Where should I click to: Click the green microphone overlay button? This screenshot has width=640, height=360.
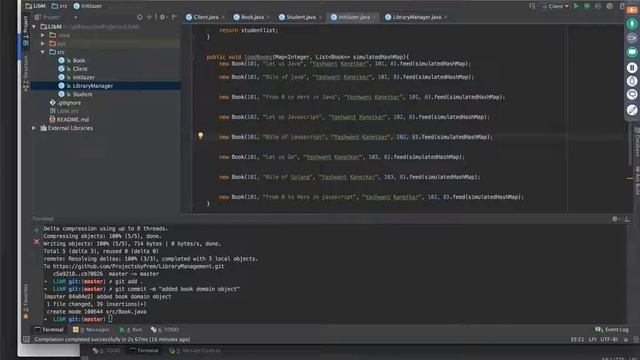point(632,24)
